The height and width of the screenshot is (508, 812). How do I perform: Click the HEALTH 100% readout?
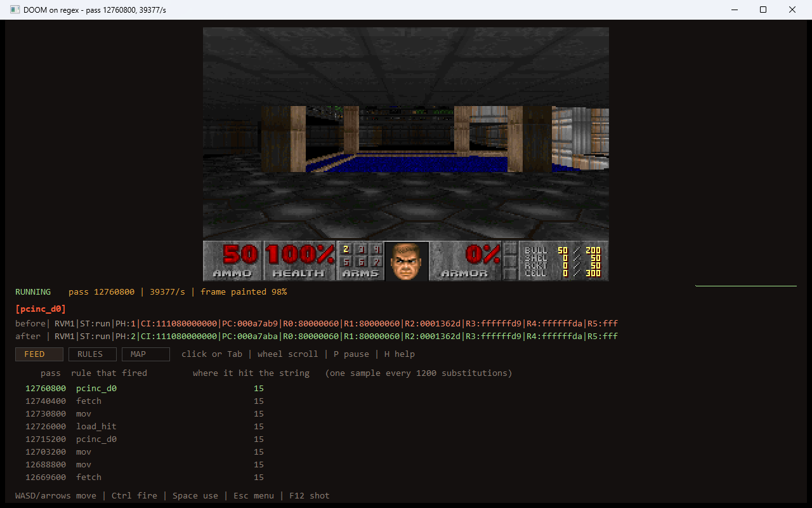(x=299, y=261)
